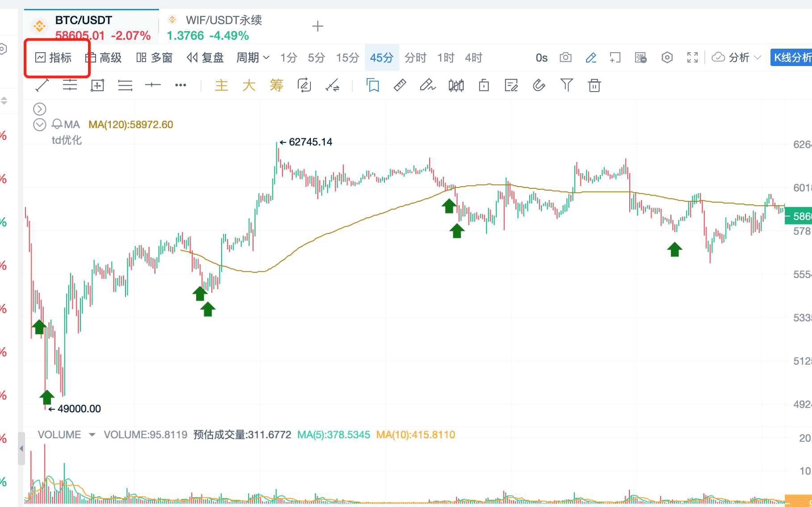Select the horizontal segment line tool
The height and width of the screenshot is (507, 812).
click(x=153, y=85)
